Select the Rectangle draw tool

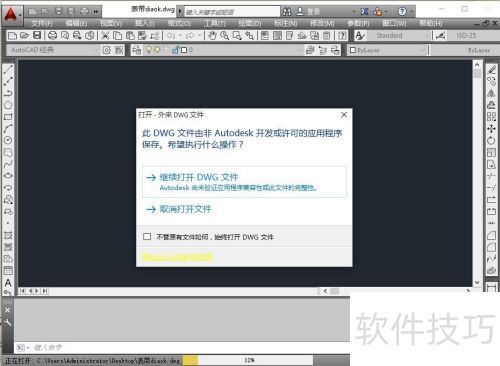point(8,117)
